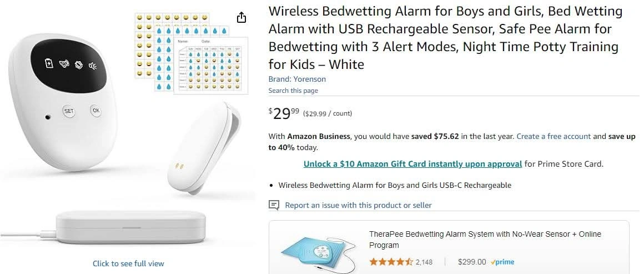This screenshot has height=274, width=644.
Task: Click the vibration icon on alarm display
Action: (x=79, y=66)
